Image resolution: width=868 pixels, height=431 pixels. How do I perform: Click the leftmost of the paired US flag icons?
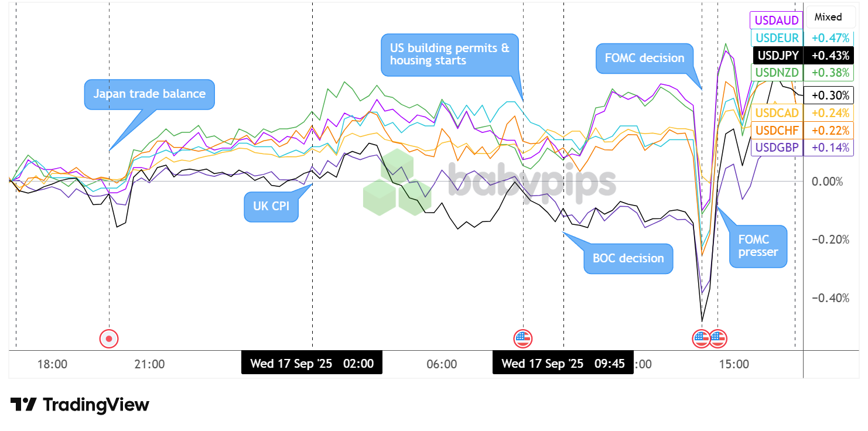point(702,338)
